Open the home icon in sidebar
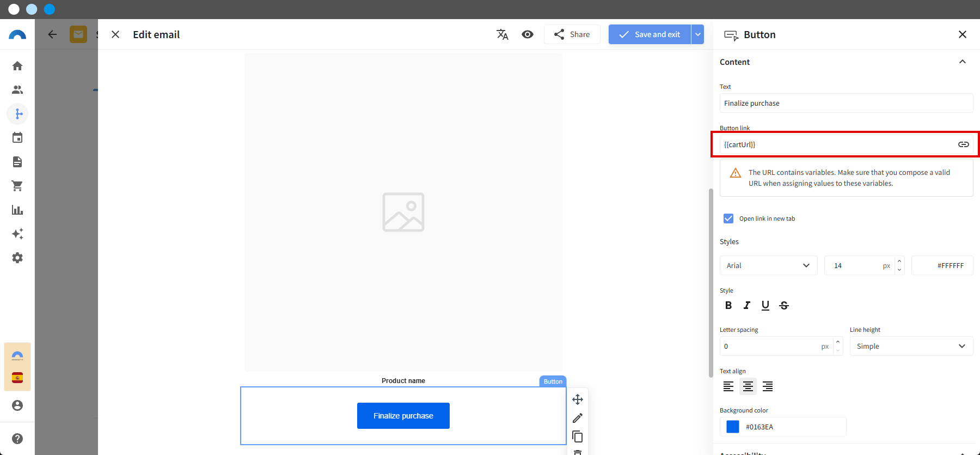Image resolution: width=980 pixels, height=455 pixels. click(17, 66)
